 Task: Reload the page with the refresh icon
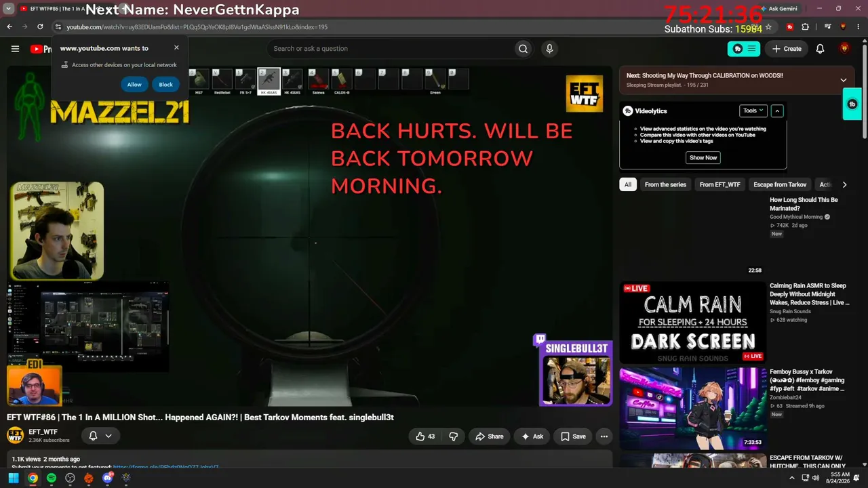[40, 27]
